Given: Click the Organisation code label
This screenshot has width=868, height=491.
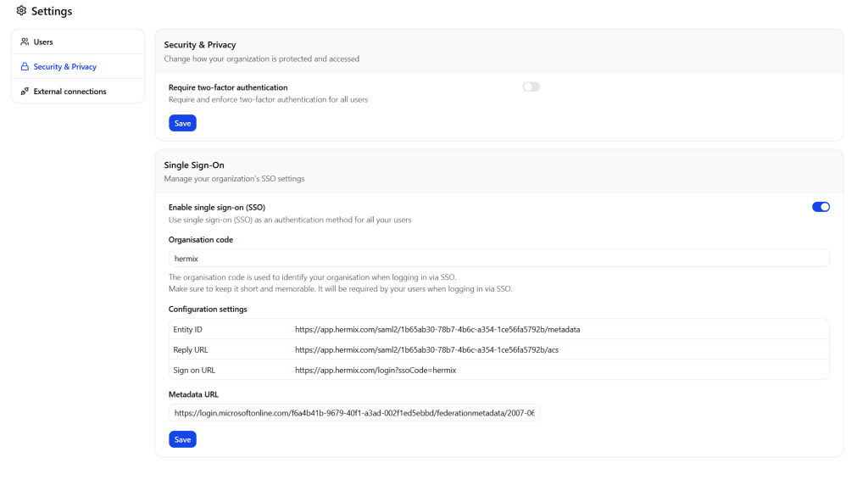Looking at the screenshot, I should tap(200, 240).
